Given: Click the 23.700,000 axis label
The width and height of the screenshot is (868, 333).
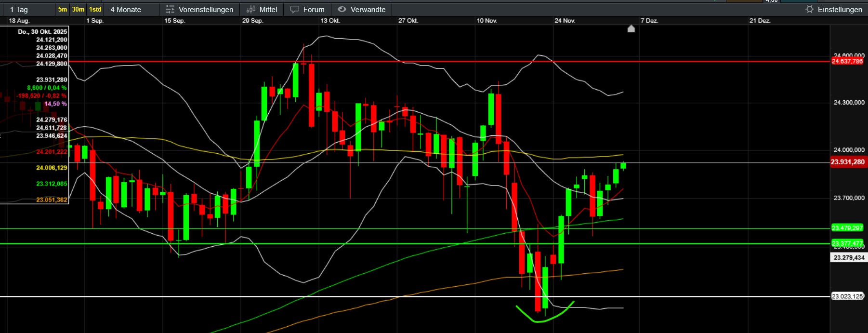Looking at the screenshot, I should click(x=849, y=198).
